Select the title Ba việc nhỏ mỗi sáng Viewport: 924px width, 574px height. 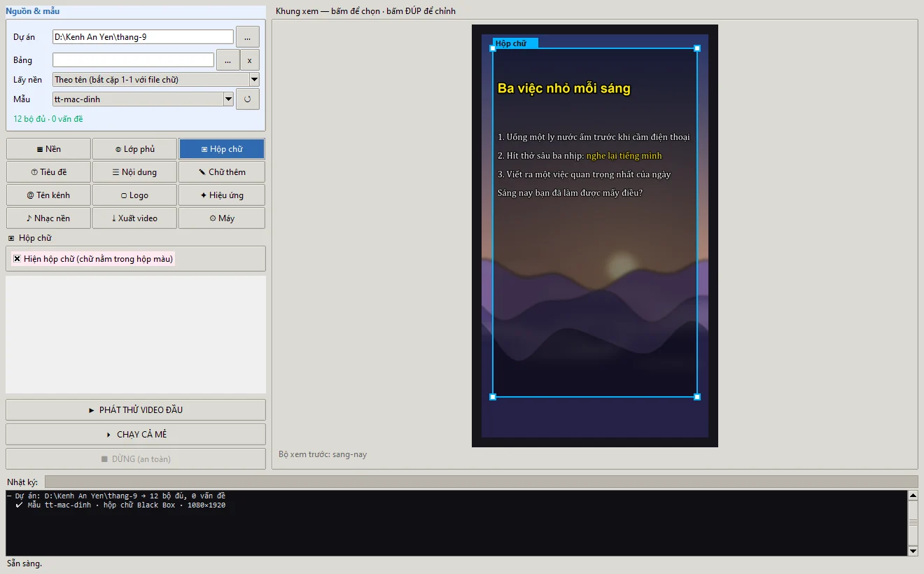point(564,88)
